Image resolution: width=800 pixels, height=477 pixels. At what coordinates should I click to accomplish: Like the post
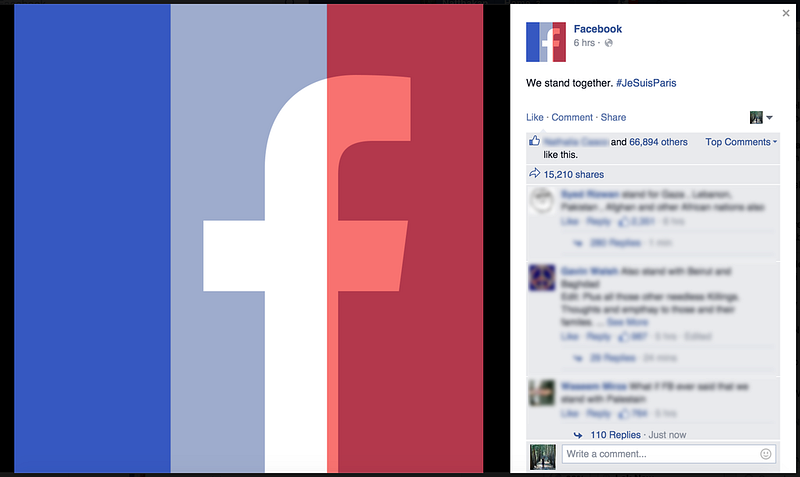coord(535,117)
